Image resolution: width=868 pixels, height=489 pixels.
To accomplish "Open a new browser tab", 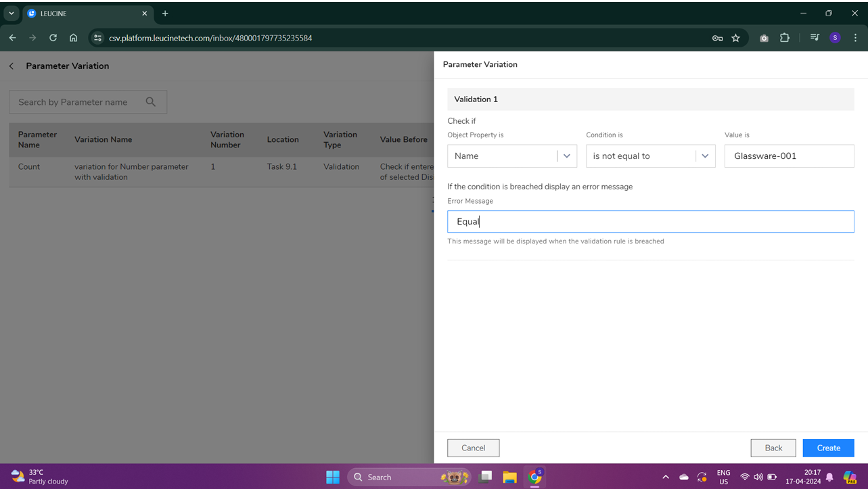I will pyautogui.click(x=165, y=14).
